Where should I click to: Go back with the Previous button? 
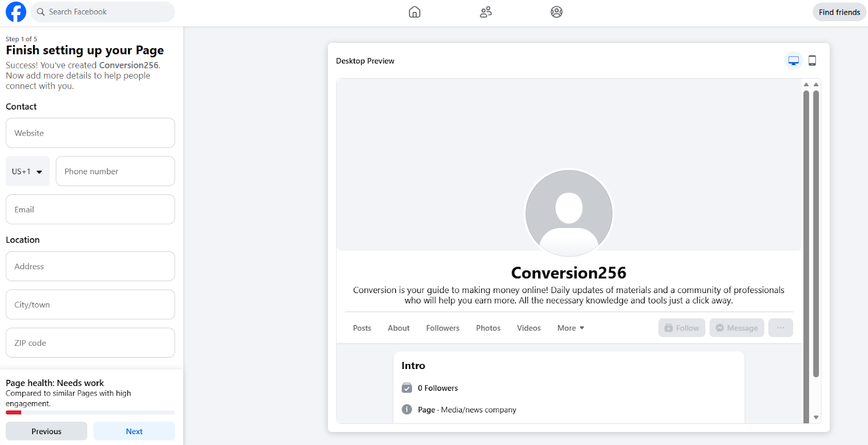(x=46, y=431)
